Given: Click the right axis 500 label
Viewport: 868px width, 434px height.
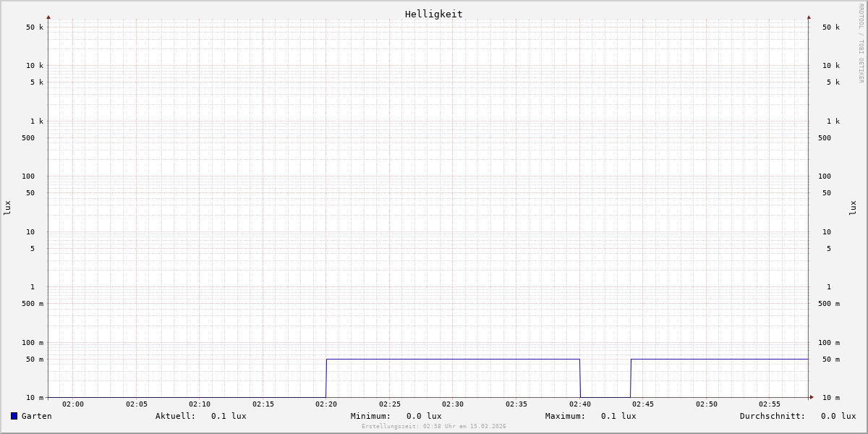Looking at the screenshot, I should (825, 138).
